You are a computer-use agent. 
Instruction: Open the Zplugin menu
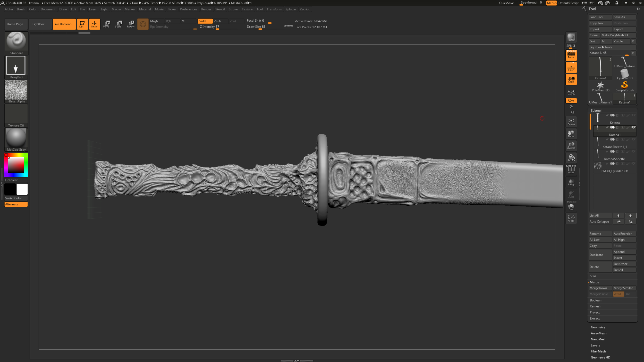(291, 9)
